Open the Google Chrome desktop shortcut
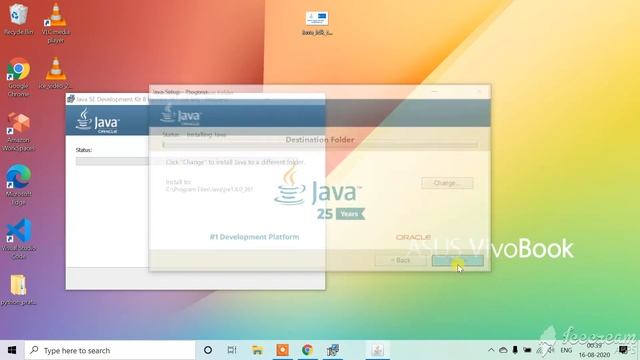 click(18, 78)
